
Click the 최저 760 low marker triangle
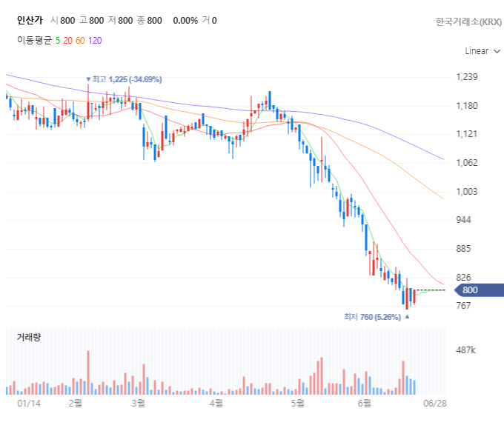407,317
